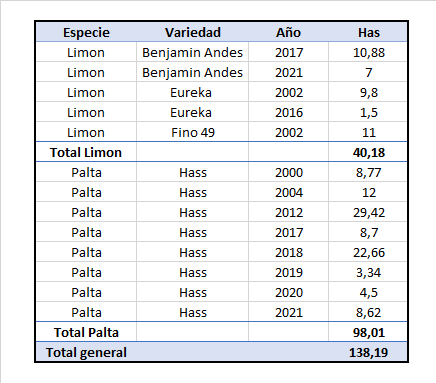Click the Hass cell in 2020 row
The width and height of the screenshot is (436, 383).
pyautogui.click(x=192, y=292)
